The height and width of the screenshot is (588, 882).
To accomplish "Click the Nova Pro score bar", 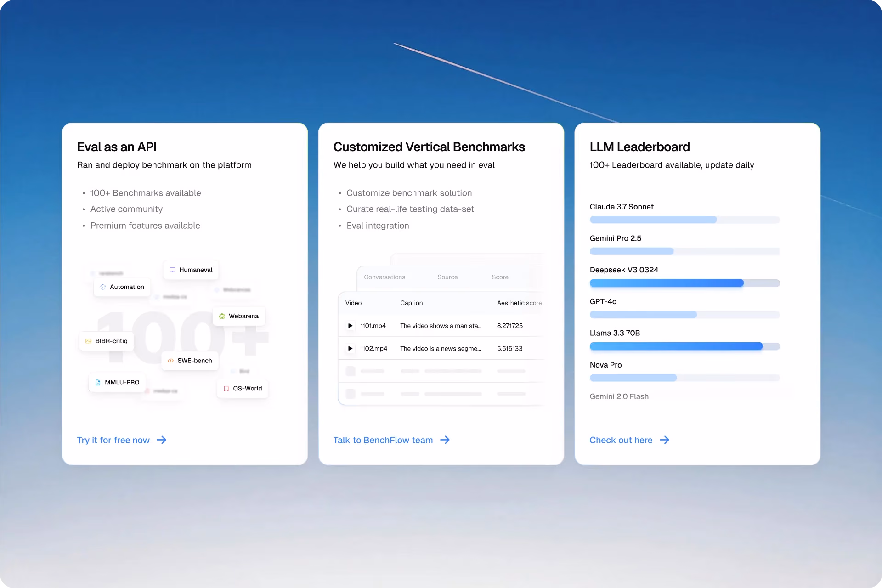I will (684, 378).
